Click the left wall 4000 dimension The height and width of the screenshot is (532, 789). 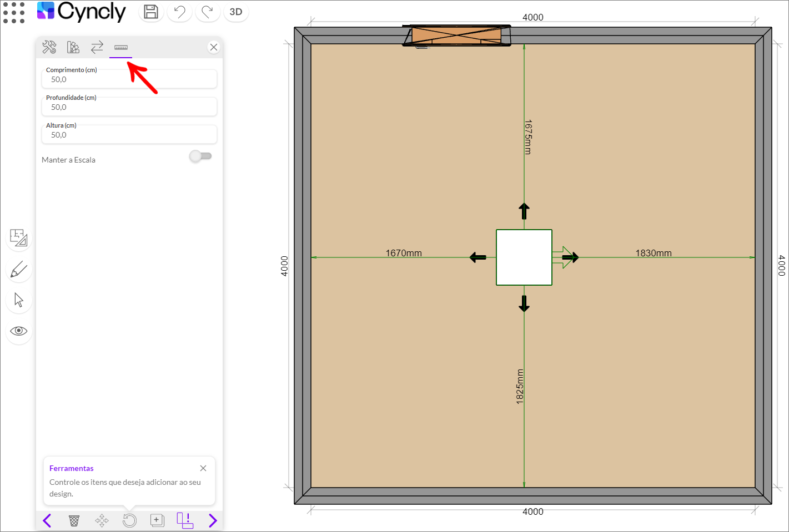(284, 266)
